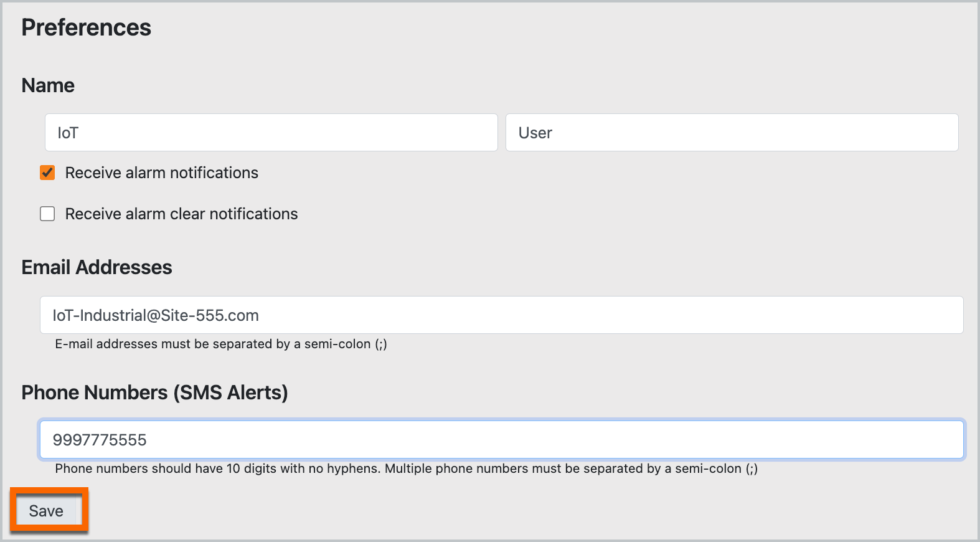Viewport: 980px width, 542px height.
Task: Click the phone number format hint text
Action: [406, 468]
